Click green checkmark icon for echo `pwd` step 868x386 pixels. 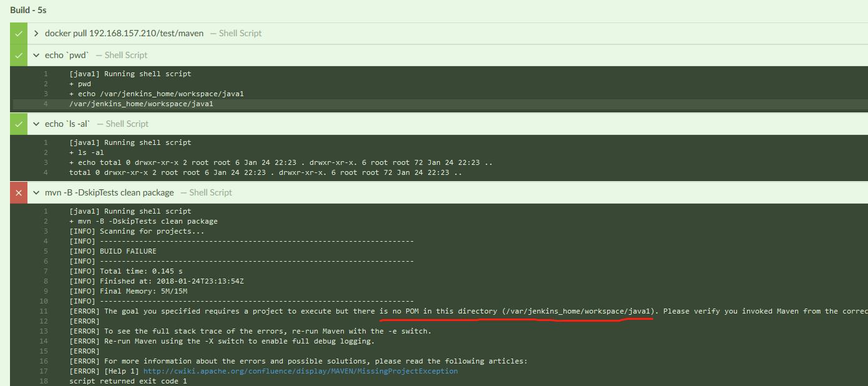pyautogui.click(x=19, y=55)
